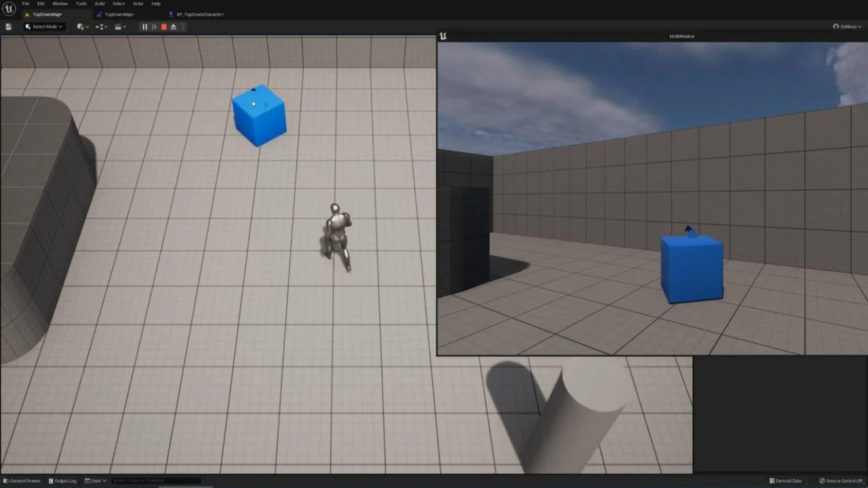Open the Actor menu
868x488 pixels.
pos(138,3)
